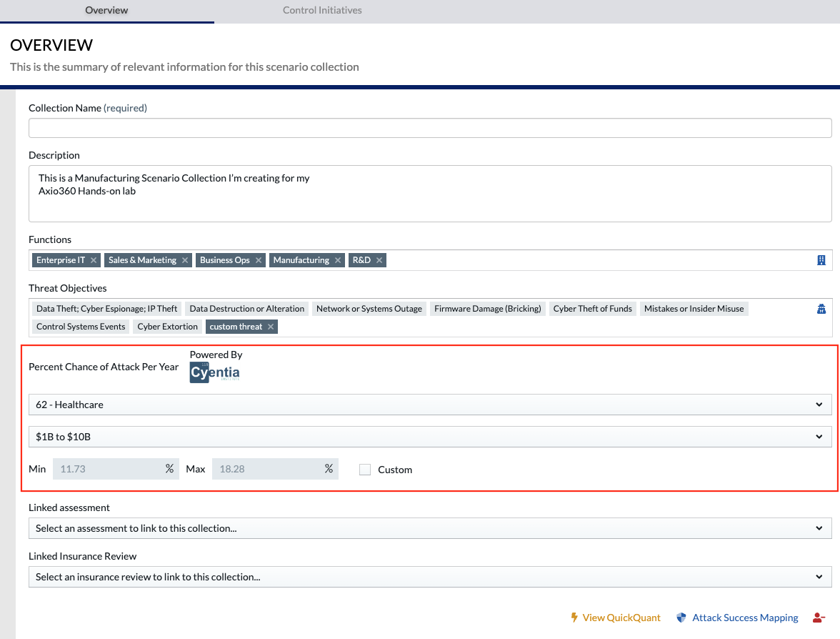This screenshot has width=840, height=639.
Task: Open the 62 - Healthcare industry dropdown
Action: (430, 405)
